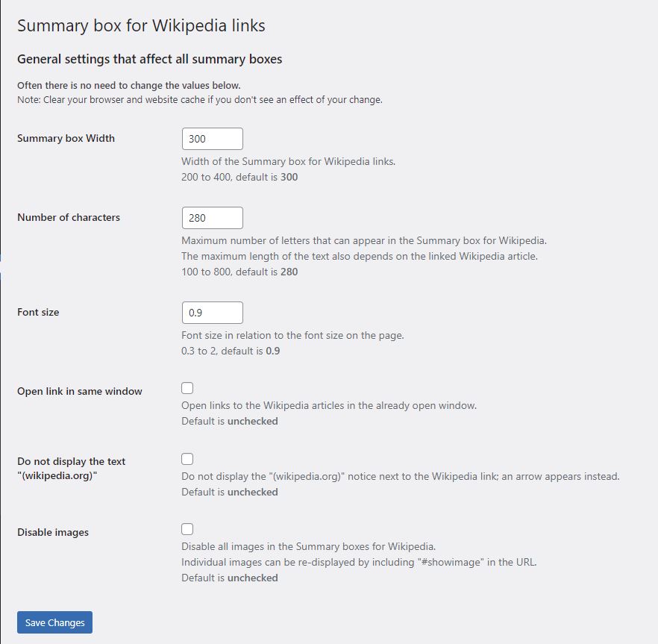Select the Number of characters input field
The image size is (658, 644).
coord(212,217)
